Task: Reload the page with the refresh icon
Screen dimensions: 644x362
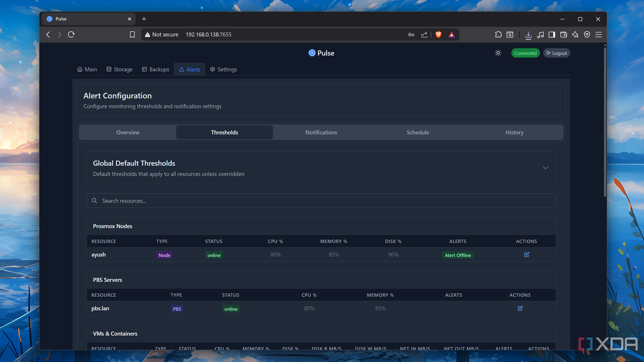Action: click(x=71, y=35)
